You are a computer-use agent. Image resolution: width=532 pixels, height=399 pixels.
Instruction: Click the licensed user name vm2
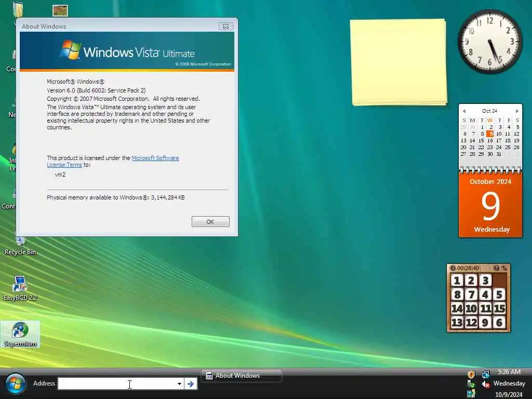click(60, 175)
